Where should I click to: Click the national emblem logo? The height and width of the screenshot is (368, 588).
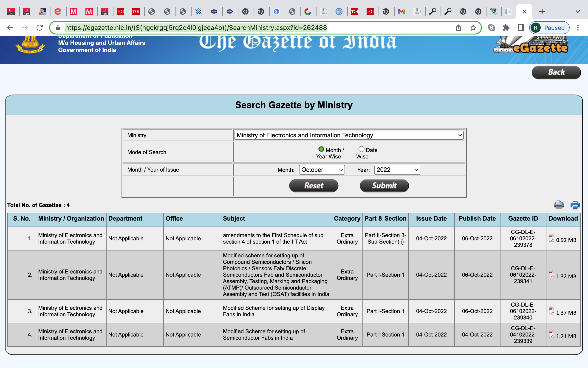click(x=30, y=45)
